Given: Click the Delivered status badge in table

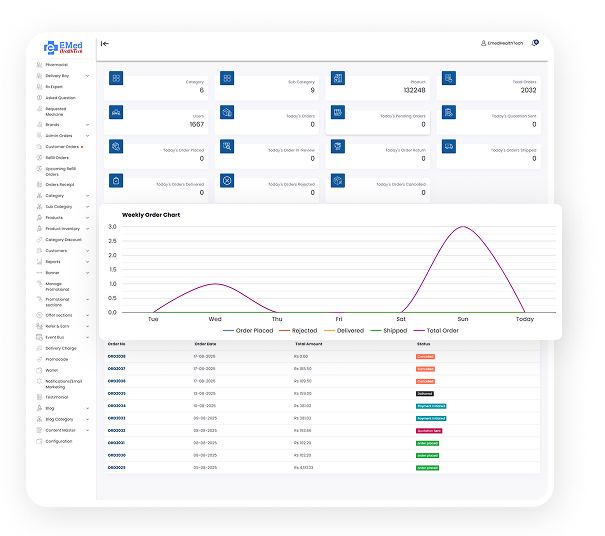Looking at the screenshot, I should pyautogui.click(x=425, y=394).
